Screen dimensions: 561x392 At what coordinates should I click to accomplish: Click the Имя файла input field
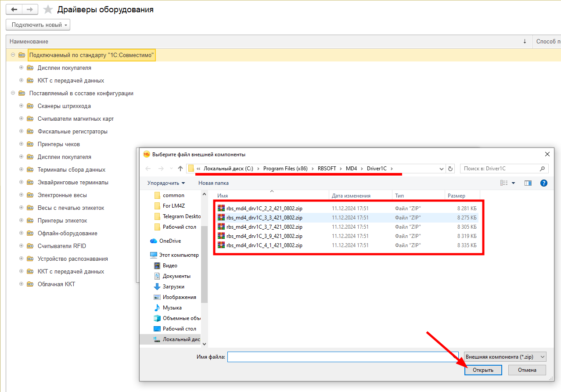pyautogui.click(x=344, y=357)
